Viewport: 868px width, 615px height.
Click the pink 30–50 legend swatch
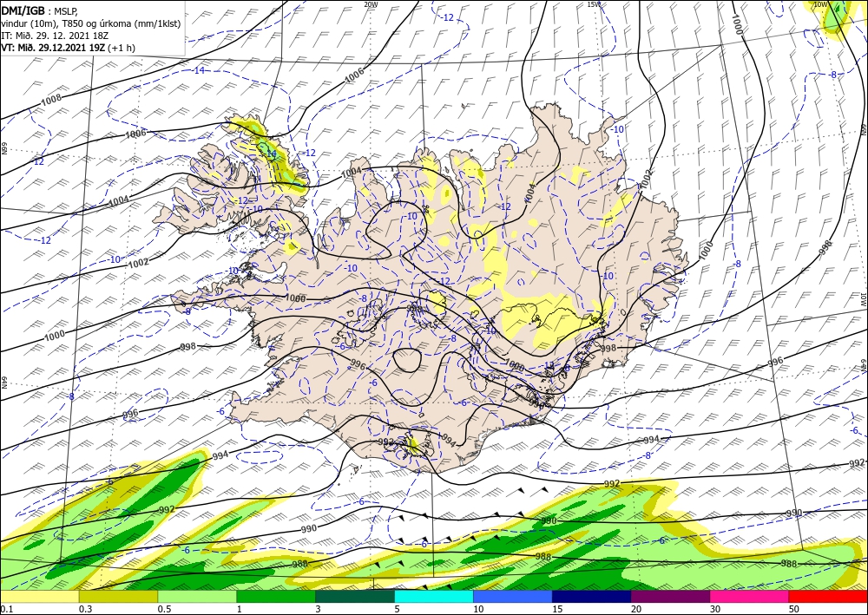(x=750, y=597)
